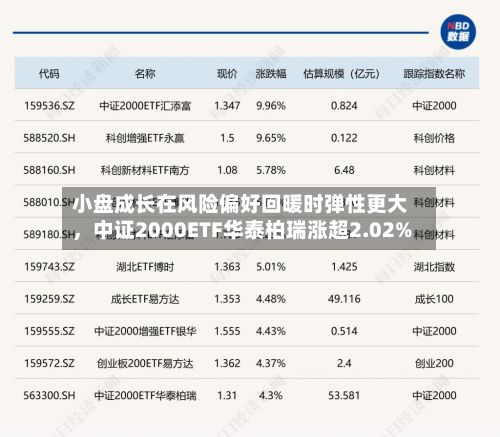Select code cell 159555.SZ
500x437 pixels.
click(49, 331)
